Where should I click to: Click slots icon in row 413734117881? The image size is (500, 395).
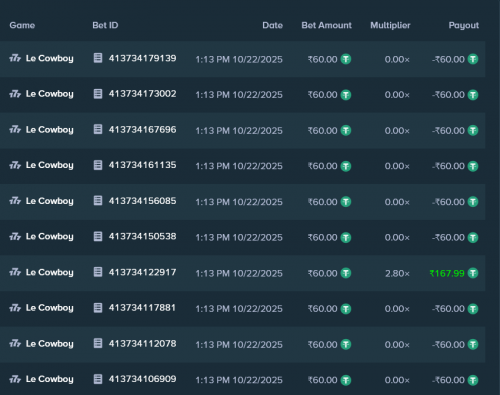point(15,308)
